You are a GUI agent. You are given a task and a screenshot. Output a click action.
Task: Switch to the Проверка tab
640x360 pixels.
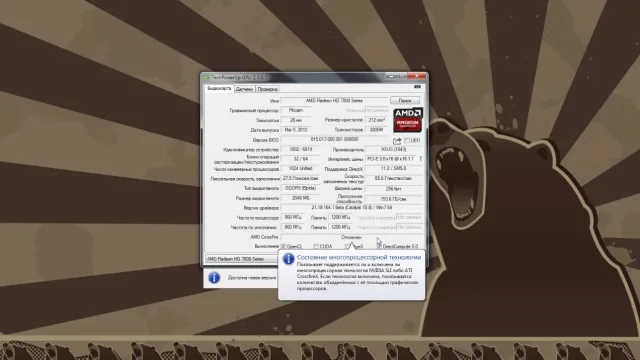pos(268,89)
